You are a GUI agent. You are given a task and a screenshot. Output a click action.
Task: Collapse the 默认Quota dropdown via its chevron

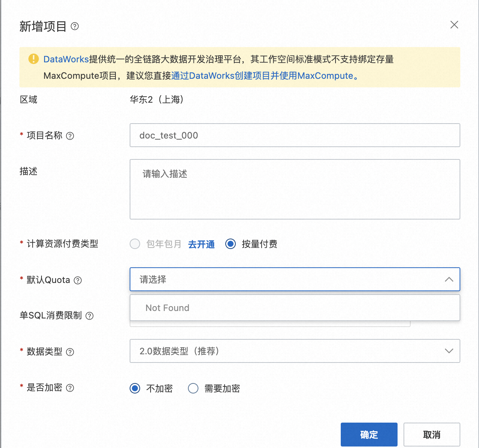pos(449,279)
